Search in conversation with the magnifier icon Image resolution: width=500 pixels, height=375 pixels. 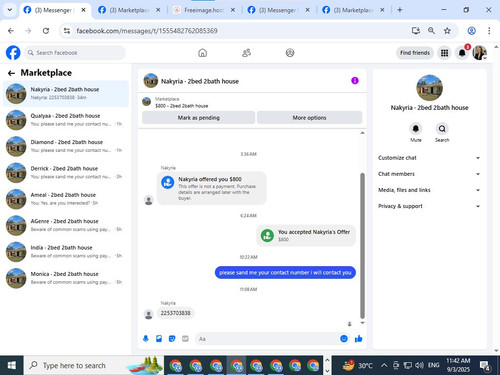[442, 129]
